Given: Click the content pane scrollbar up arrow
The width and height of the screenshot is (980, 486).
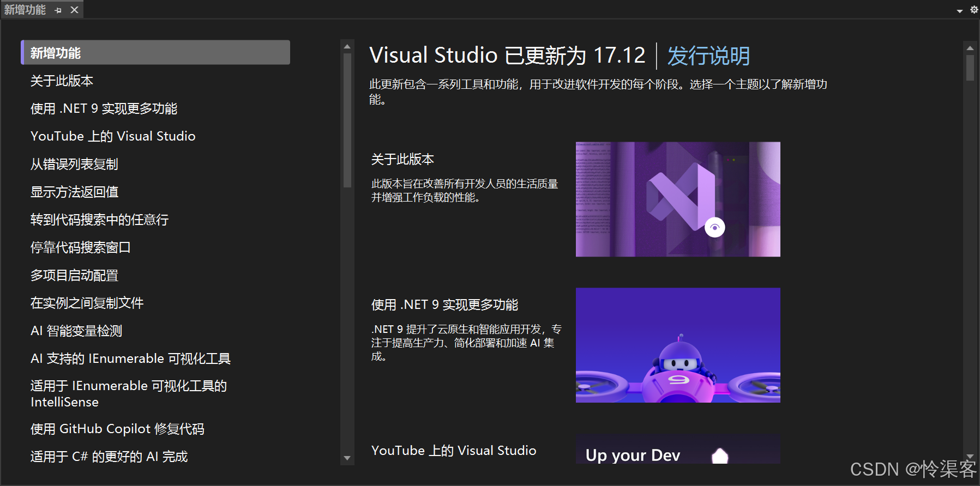Looking at the screenshot, I should pos(970,48).
